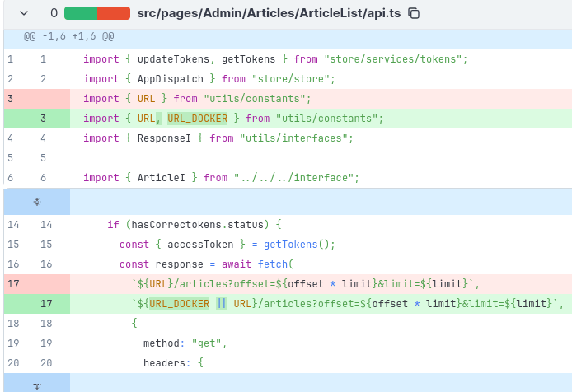Open the src/pages/Admin/Articles/ArticleList/api.ts file link
Image resolution: width=572 pixels, height=392 pixels.
[269, 13]
